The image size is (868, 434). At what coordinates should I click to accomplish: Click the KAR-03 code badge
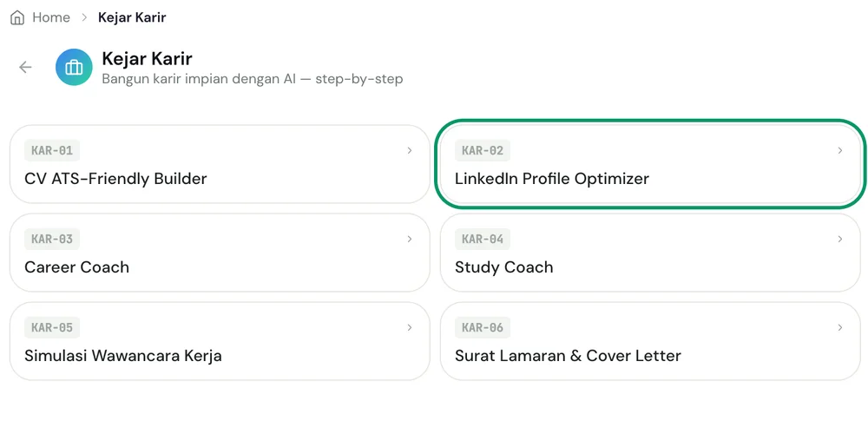[52, 240]
